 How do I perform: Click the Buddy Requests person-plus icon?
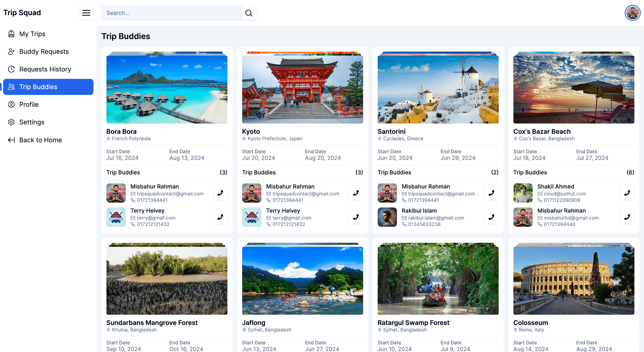click(11, 51)
